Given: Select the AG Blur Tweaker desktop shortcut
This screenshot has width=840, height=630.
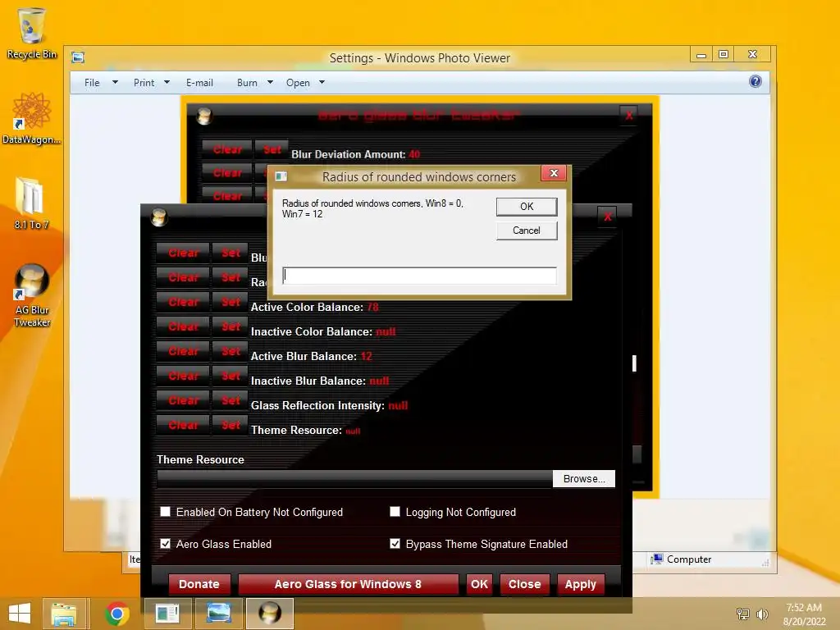Looking at the screenshot, I should point(32,295).
